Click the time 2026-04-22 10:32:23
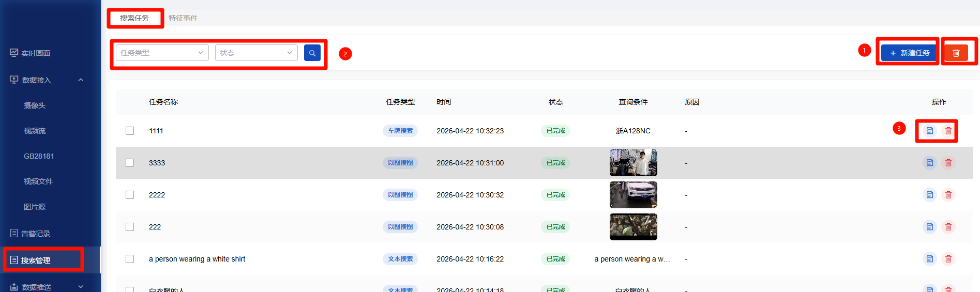The image size is (980, 292). (x=470, y=131)
